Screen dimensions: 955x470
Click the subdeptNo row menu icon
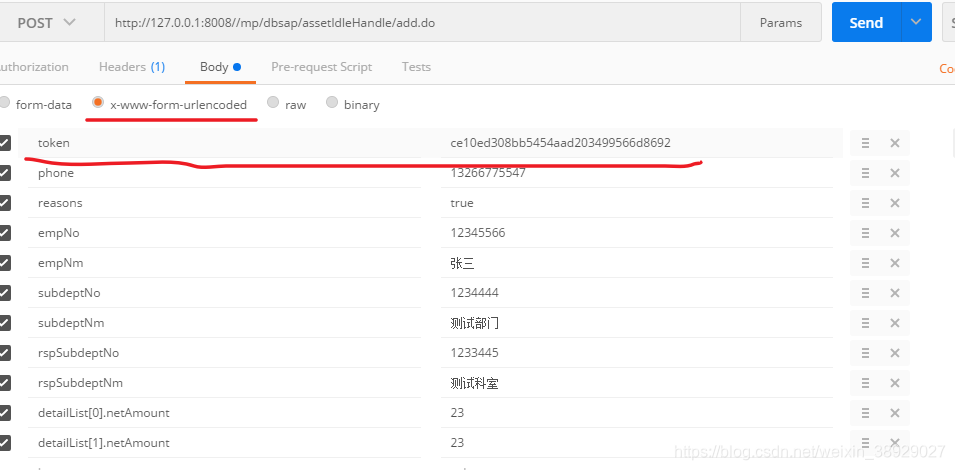pyautogui.click(x=865, y=293)
